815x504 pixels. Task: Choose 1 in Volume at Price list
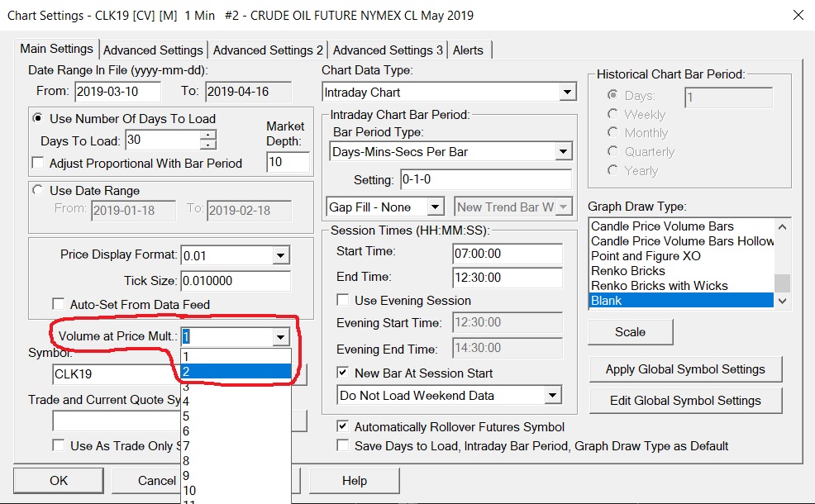236,356
